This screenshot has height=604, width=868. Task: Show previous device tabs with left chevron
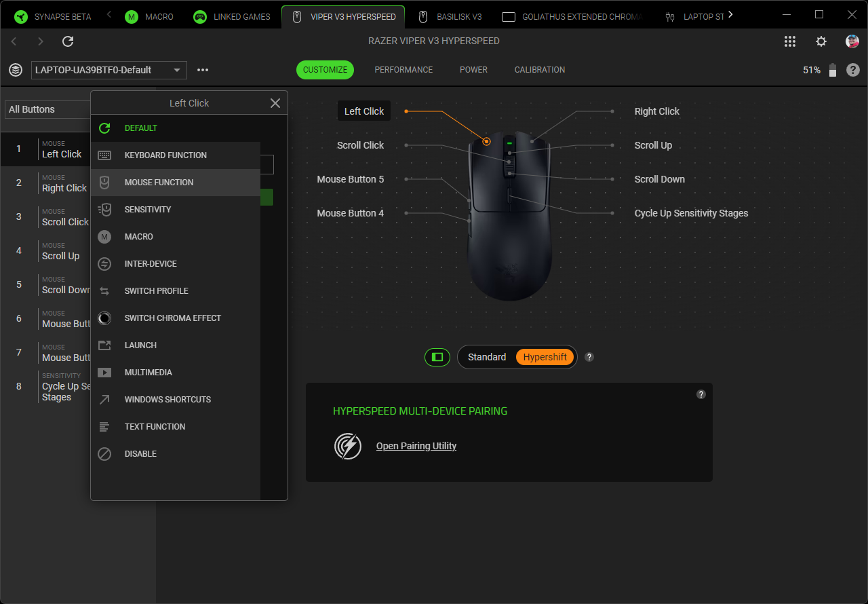[109, 14]
